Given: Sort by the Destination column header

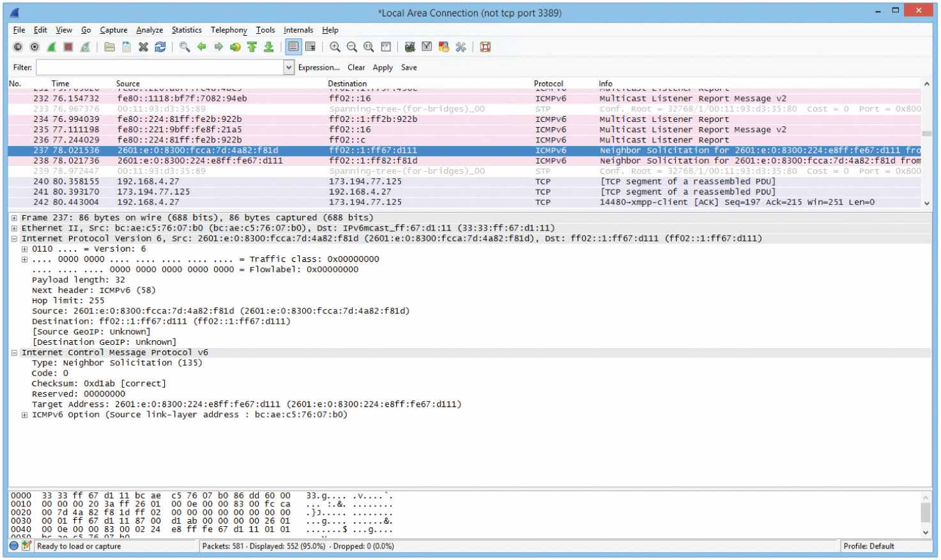Looking at the screenshot, I should [348, 84].
